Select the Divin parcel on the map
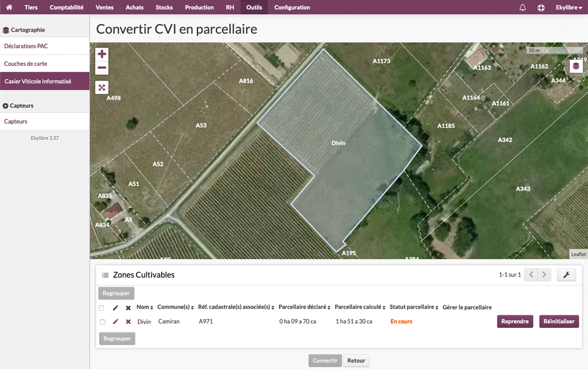 pyautogui.click(x=338, y=143)
